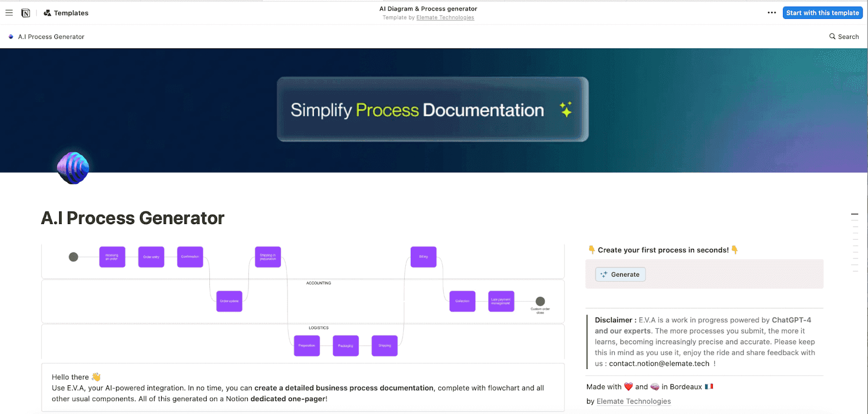
Task: Click the 'Receiving an order' diagram node
Action: 112,257
